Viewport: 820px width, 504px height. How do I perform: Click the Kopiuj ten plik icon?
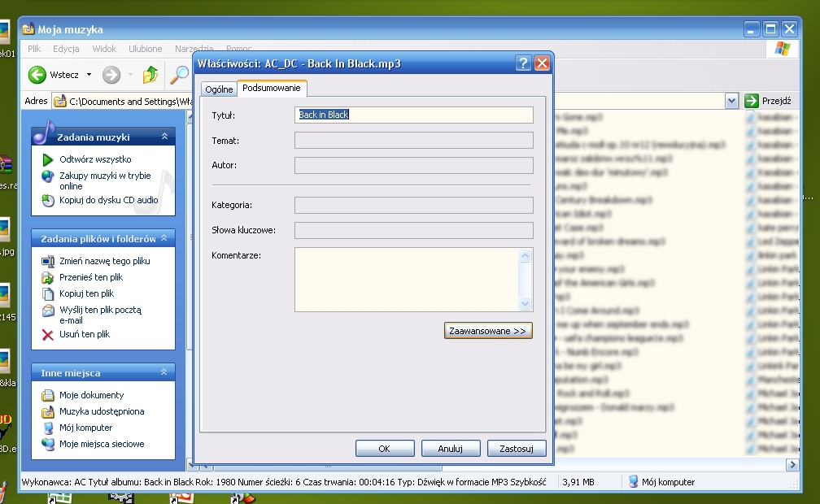click(47, 293)
